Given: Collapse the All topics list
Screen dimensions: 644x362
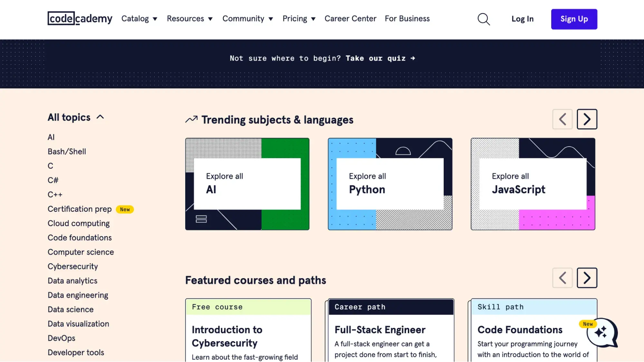Looking at the screenshot, I should 76,117.
